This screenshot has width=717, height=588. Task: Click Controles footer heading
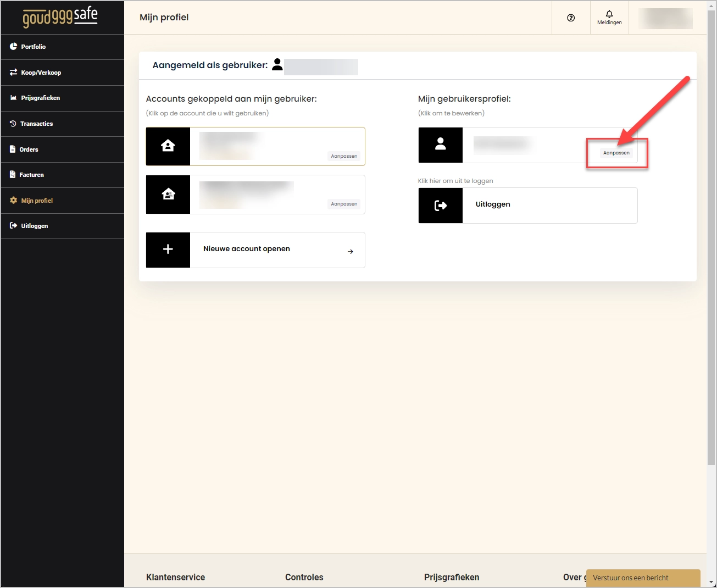(304, 578)
